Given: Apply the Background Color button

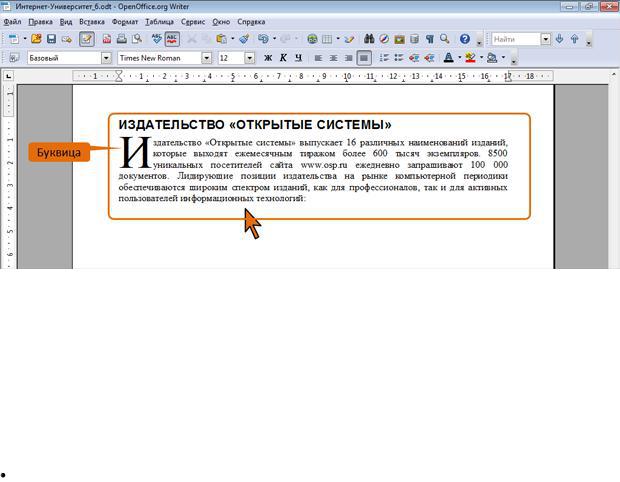Looking at the screenshot, I should [x=492, y=58].
